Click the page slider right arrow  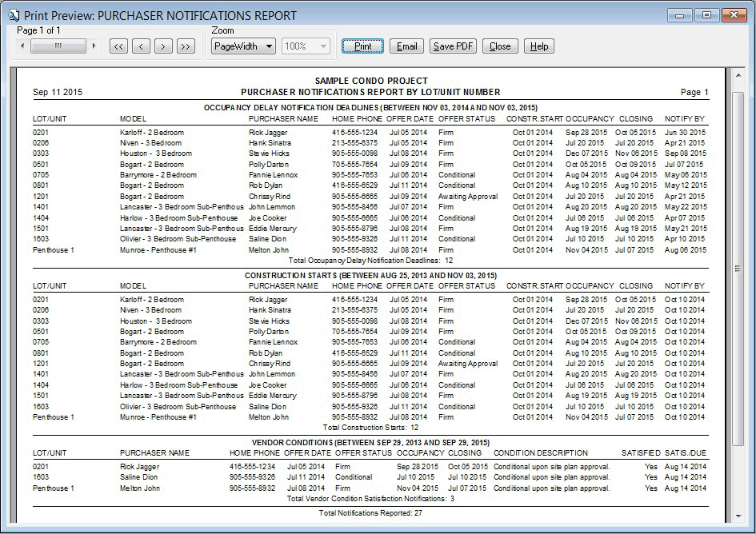click(94, 46)
